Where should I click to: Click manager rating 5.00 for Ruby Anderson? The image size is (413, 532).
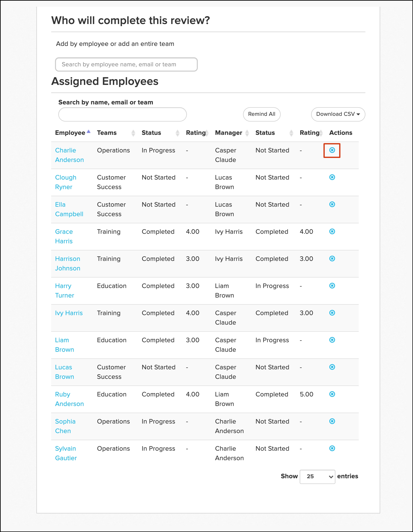[306, 394]
